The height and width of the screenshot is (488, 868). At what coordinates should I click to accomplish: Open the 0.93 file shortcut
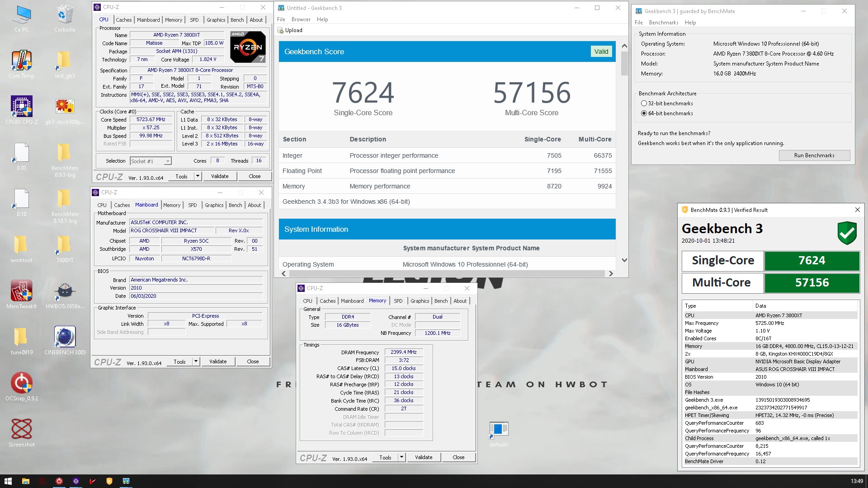click(x=21, y=157)
